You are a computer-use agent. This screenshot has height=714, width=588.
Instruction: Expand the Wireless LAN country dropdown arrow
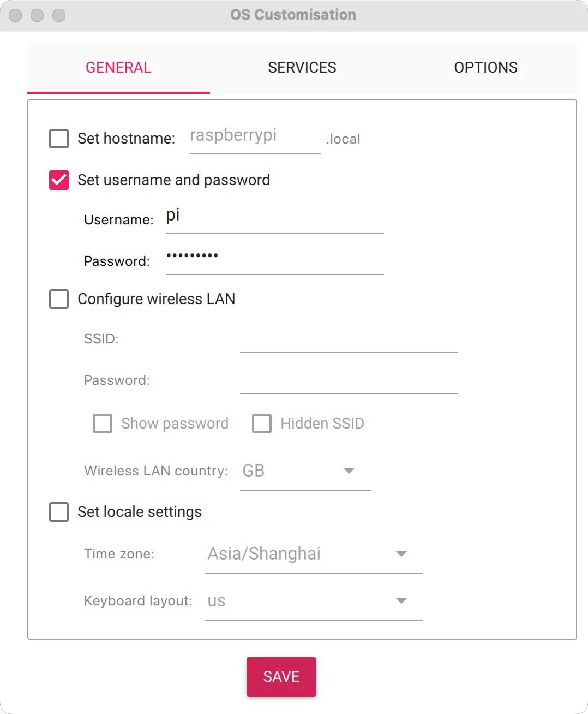tap(349, 471)
